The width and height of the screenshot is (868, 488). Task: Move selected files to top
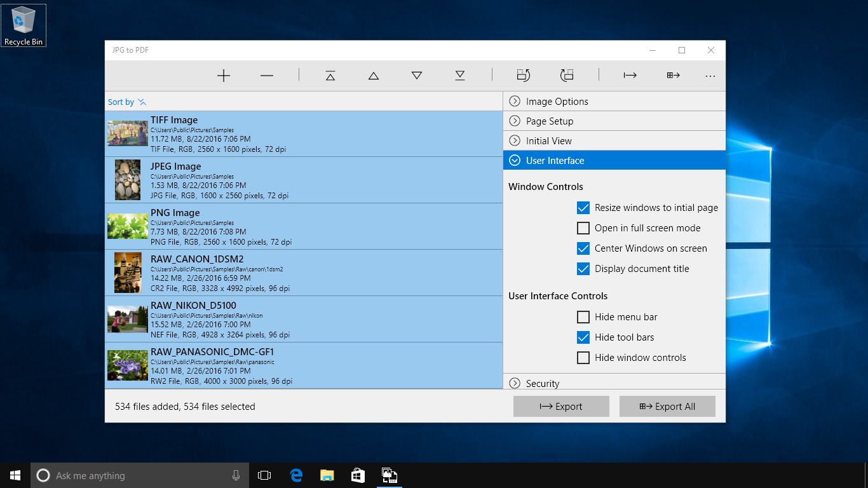(x=330, y=76)
